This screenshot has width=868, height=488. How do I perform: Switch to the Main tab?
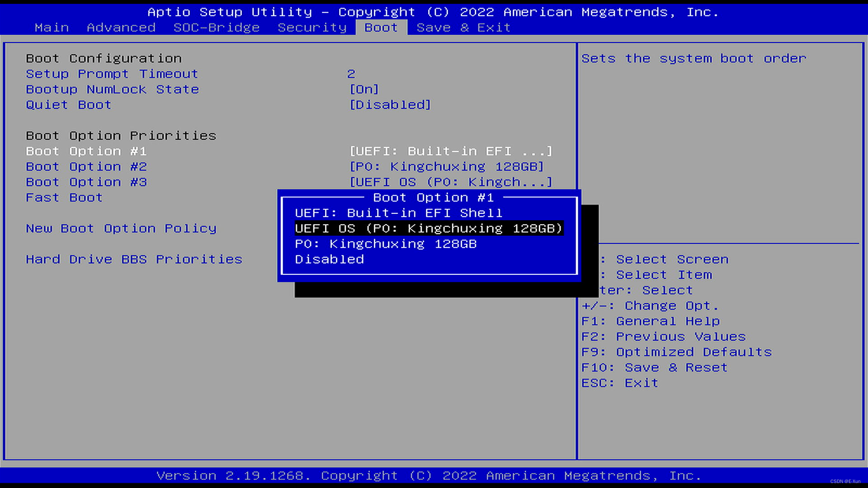pos(52,27)
